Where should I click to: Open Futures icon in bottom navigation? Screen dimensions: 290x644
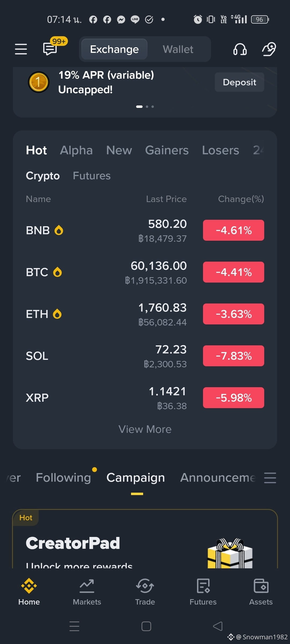coord(203,586)
